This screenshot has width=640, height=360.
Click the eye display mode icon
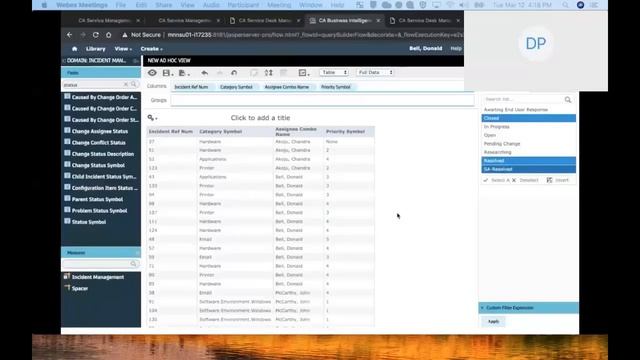coord(152,73)
